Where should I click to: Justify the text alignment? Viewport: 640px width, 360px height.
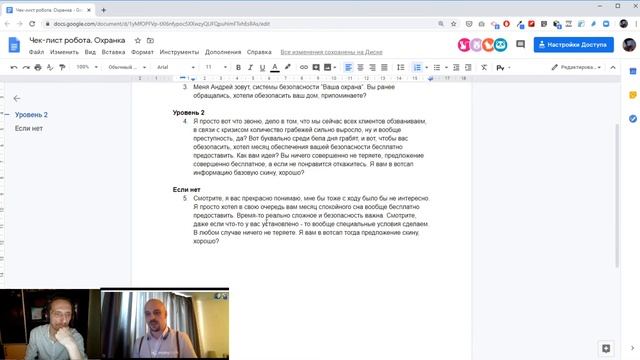pyautogui.click(x=384, y=67)
